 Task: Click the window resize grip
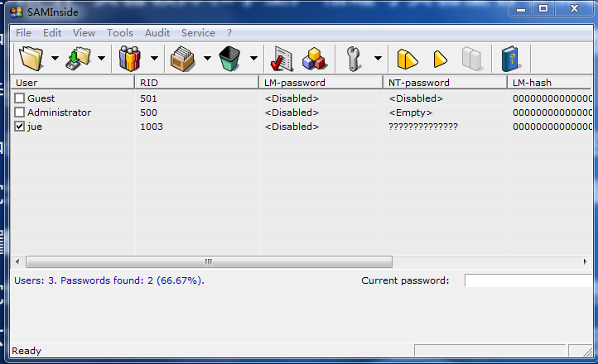pyautogui.click(x=587, y=352)
